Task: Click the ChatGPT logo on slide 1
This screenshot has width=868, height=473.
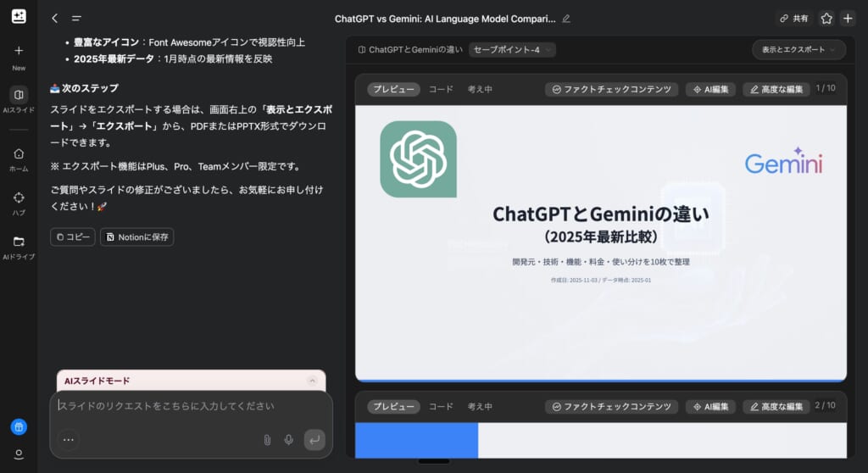Action: [x=419, y=159]
